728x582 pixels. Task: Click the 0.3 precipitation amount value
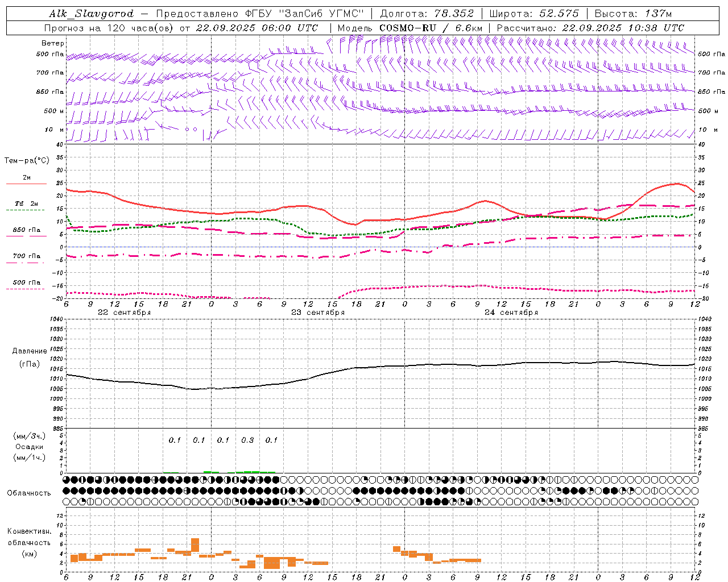coord(247,440)
